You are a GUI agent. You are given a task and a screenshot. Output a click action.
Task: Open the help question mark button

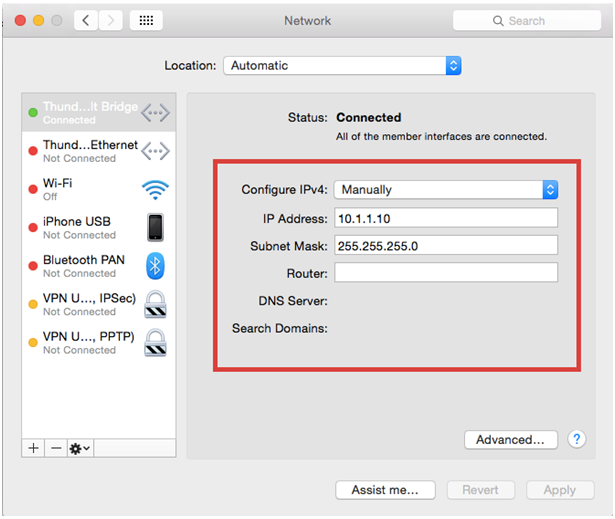[576, 439]
